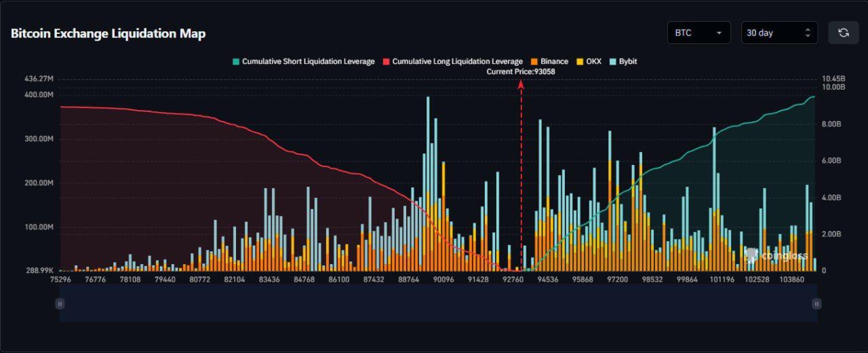868x353 pixels.
Task: Click the light blue Bybit legend marker
Action: click(613, 62)
